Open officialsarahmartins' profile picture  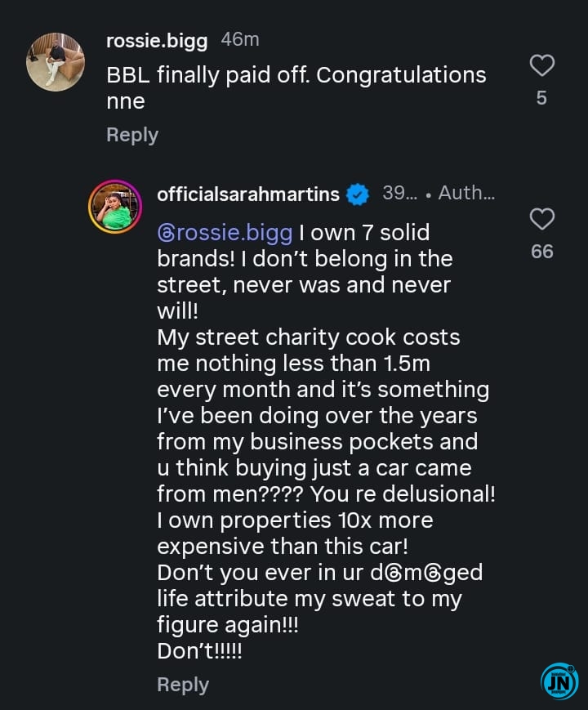coord(115,207)
